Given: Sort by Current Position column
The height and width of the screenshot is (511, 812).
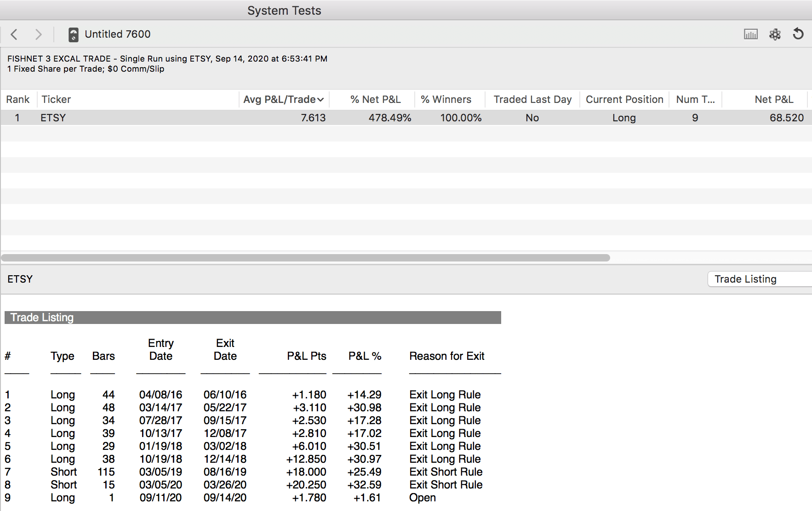Looking at the screenshot, I should click(x=624, y=99).
